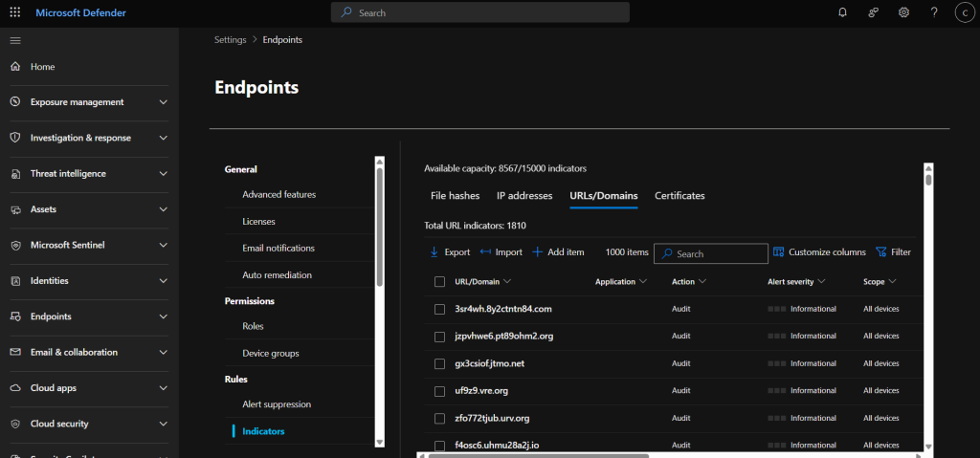Expand the Threat intelligence chevron
This screenshot has height=458, width=980.
tap(163, 174)
